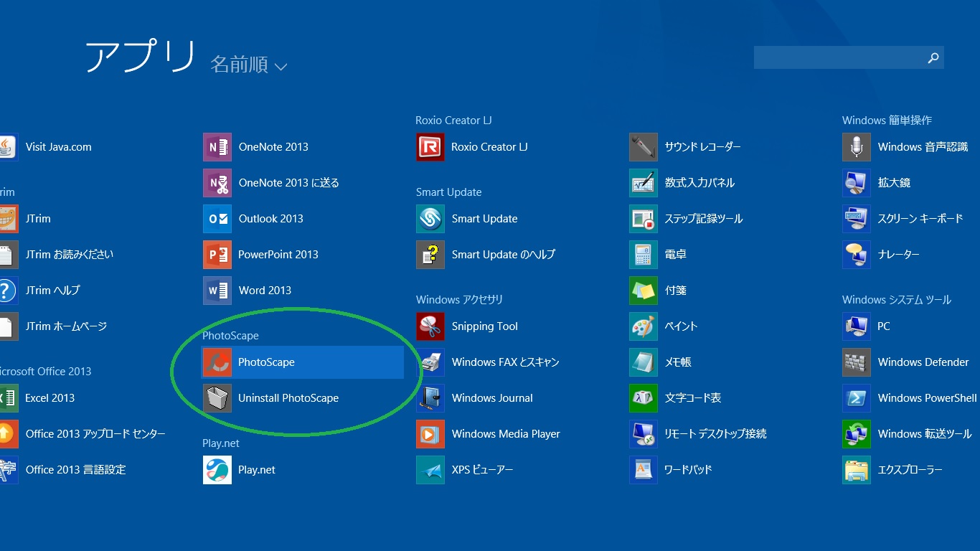The height and width of the screenshot is (551, 980).
Task: Open the Play.net icon
Action: (217, 470)
